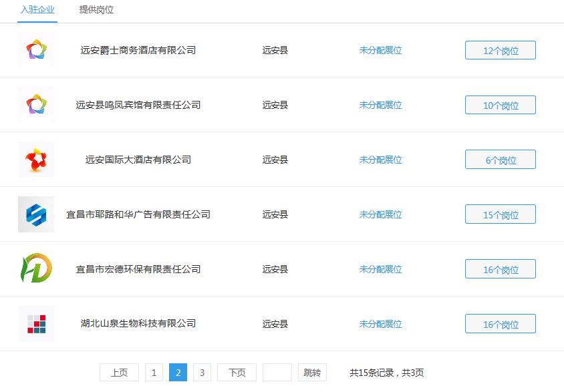Go to previous page via 上页 button
Image resolution: width=564 pixels, height=392 pixels.
tap(119, 372)
